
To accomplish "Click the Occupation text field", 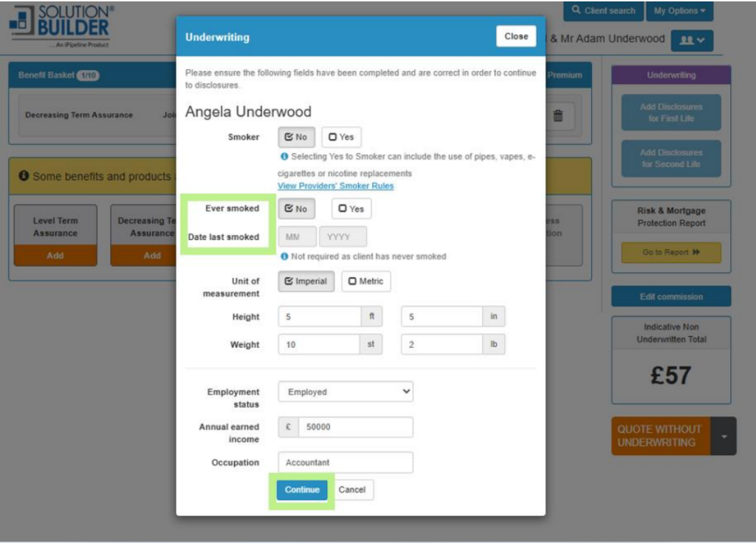I will pyautogui.click(x=346, y=462).
